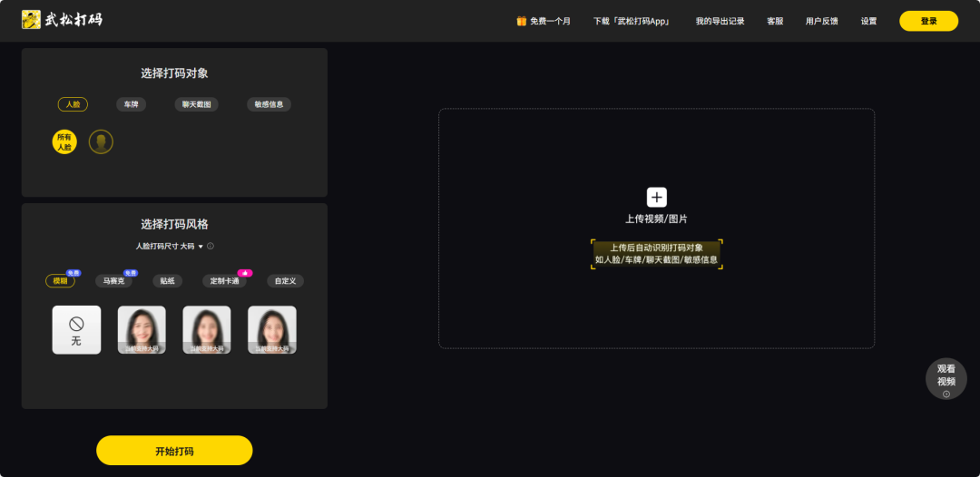Select the single-person face avatar icon
The width and height of the screenshot is (980, 477).
pyautogui.click(x=101, y=141)
